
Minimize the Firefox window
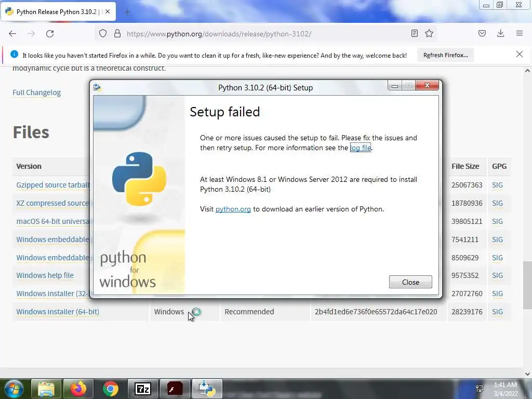pos(486,5)
